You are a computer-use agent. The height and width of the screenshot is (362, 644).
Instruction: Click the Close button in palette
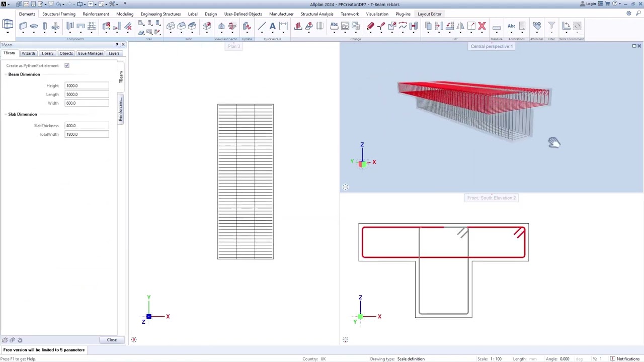tap(112, 340)
